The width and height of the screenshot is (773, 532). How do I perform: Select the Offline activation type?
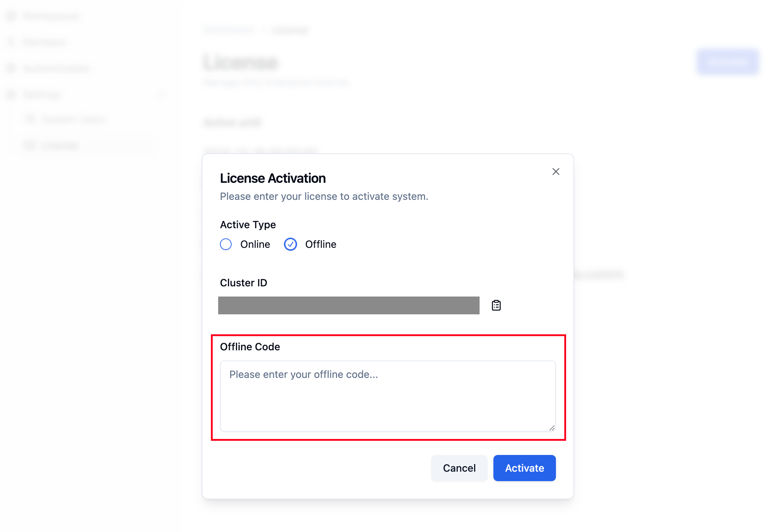pyautogui.click(x=291, y=244)
